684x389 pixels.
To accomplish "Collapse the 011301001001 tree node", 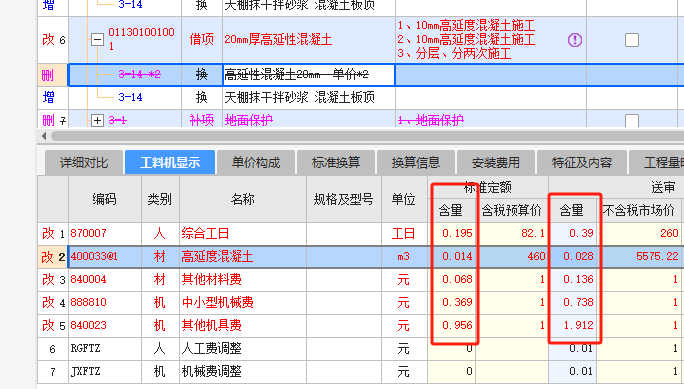I will [97, 40].
